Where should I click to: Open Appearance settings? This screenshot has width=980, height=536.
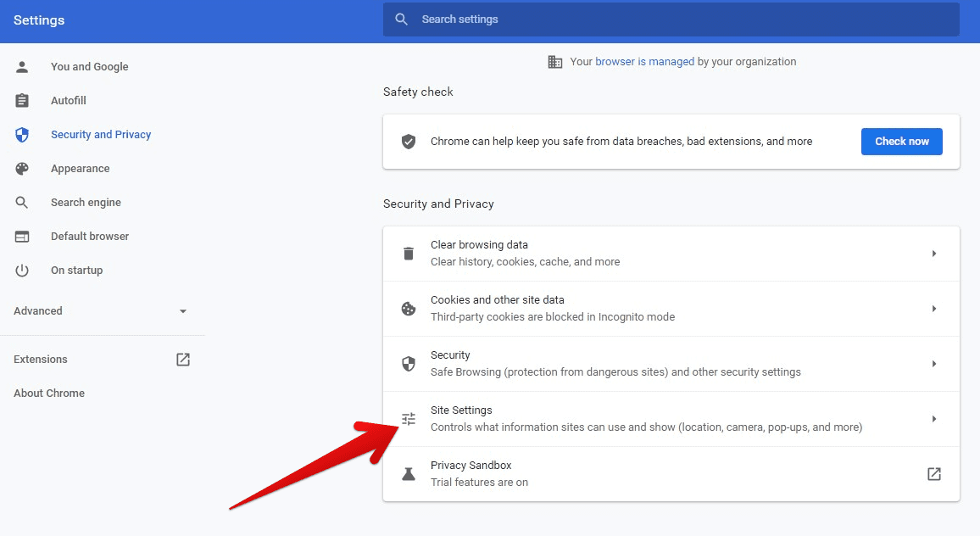tap(80, 168)
